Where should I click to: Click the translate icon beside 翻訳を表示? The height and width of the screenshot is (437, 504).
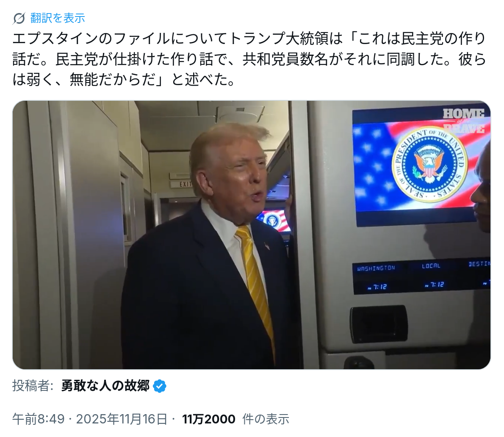click(19, 18)
